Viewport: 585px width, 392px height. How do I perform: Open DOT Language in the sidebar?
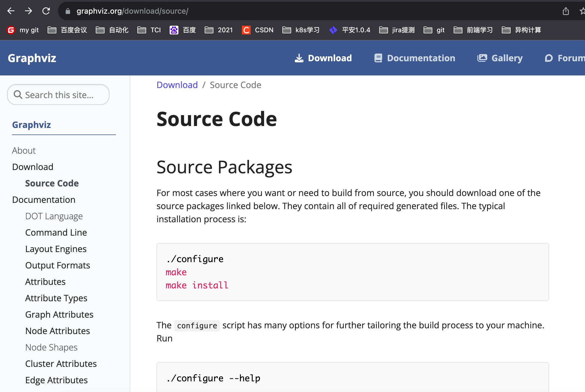point(54,216)
